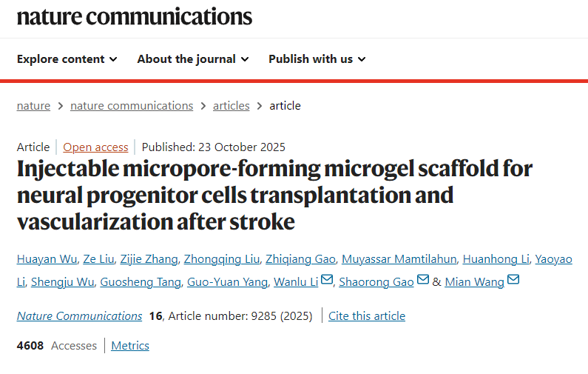Open the Metrics link
This screenshot has height=374, width=588.
[130, 346]
